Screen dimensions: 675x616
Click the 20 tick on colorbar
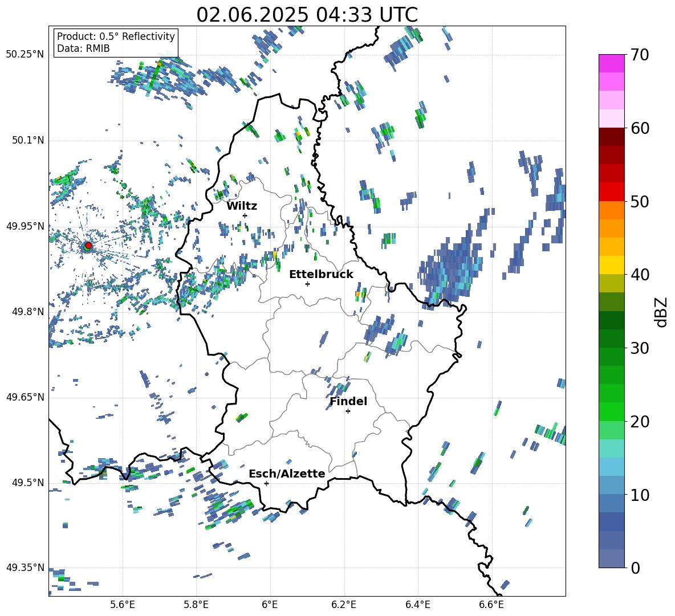[x=639, y=421]
